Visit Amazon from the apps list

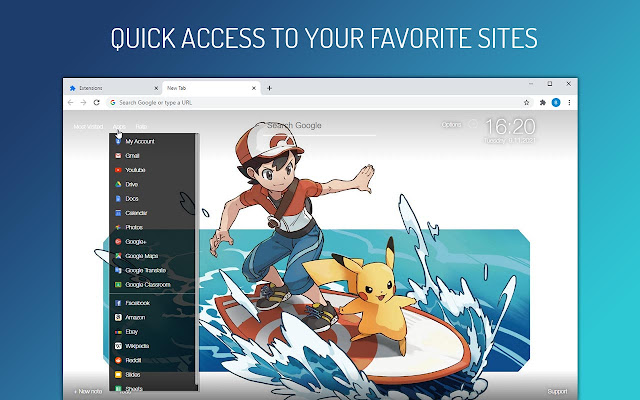pyautogui.click(x=130, y=317)
